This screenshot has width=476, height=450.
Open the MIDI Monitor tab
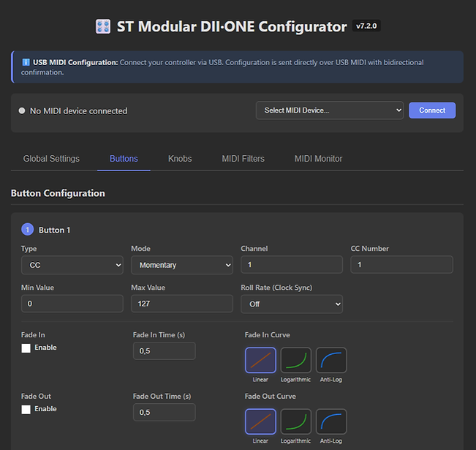point(319,159)
